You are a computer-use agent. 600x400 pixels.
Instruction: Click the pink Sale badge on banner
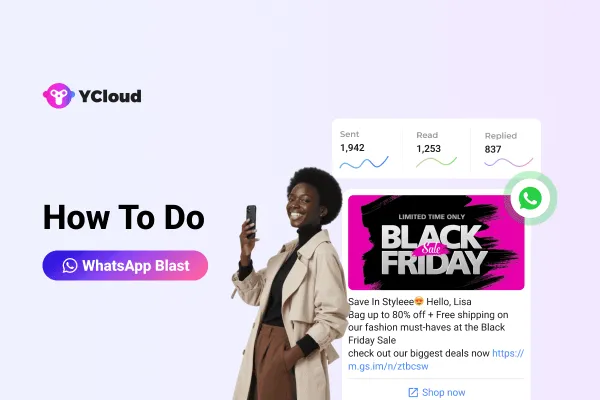[431, 249]
